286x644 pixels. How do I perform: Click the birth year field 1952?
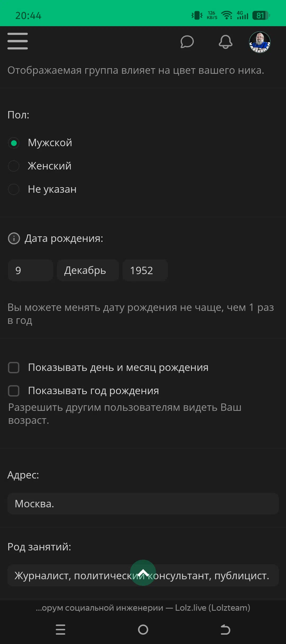pos(145,270)
